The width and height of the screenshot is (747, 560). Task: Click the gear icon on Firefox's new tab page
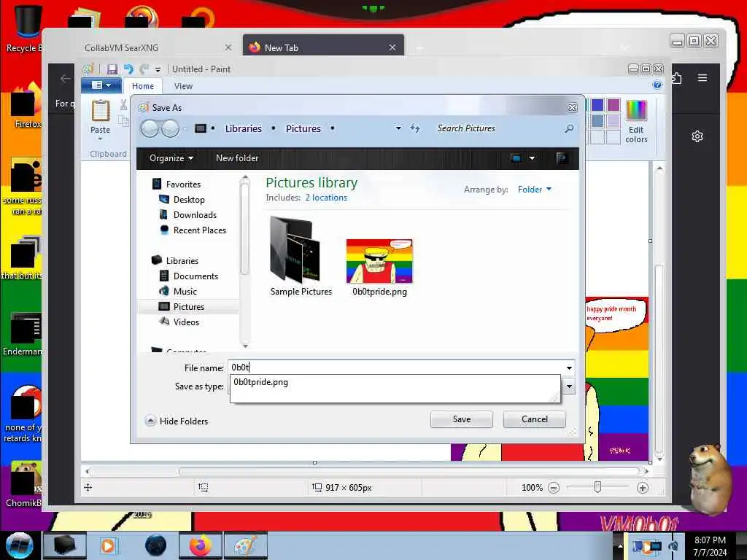click(697, 136)
